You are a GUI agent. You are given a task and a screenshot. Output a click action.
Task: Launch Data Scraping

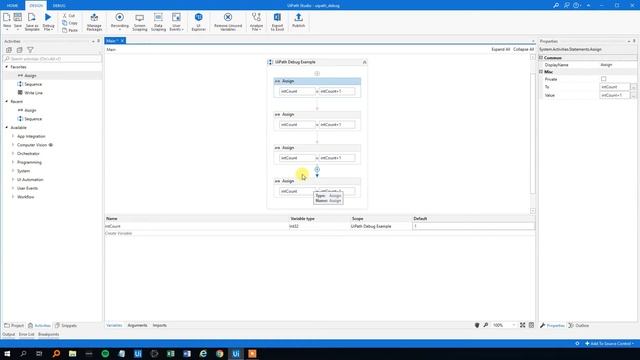pos(158,22)
